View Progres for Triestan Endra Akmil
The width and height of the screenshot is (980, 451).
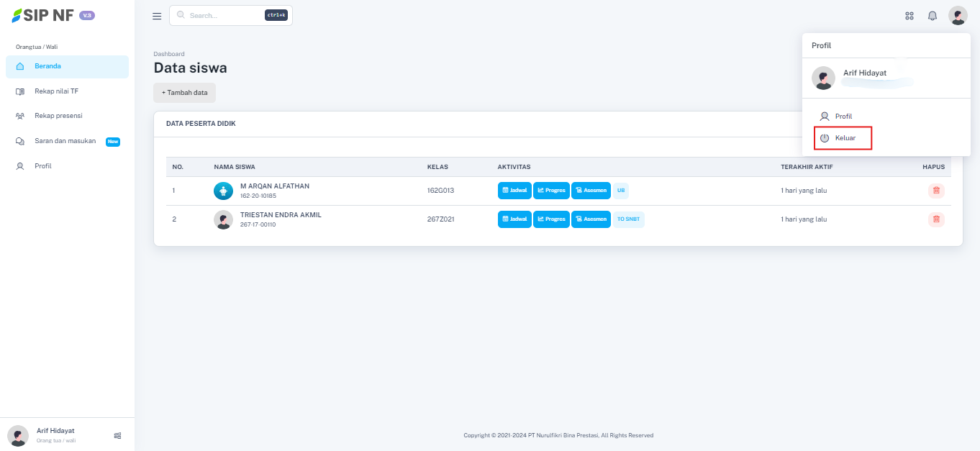click(x=552, y=219)
